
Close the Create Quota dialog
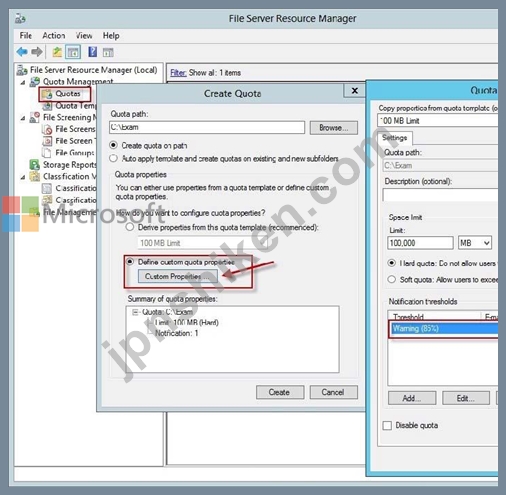[354, 91]
